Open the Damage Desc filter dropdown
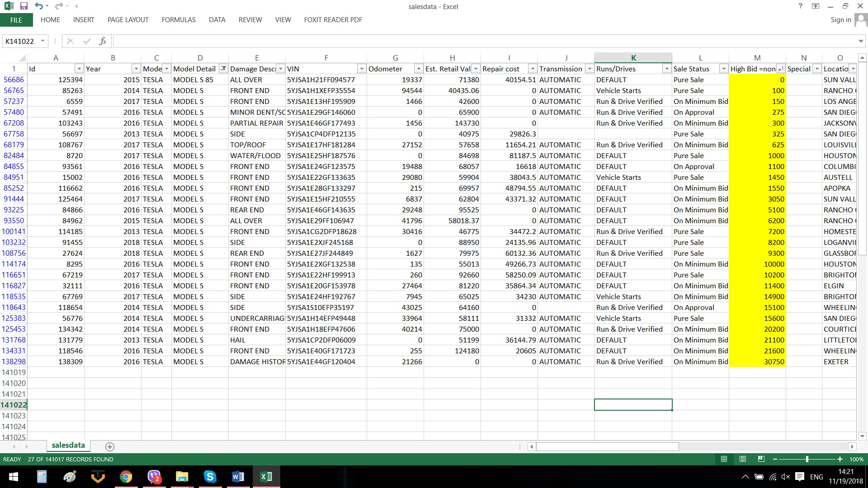 tap(281, 69)
